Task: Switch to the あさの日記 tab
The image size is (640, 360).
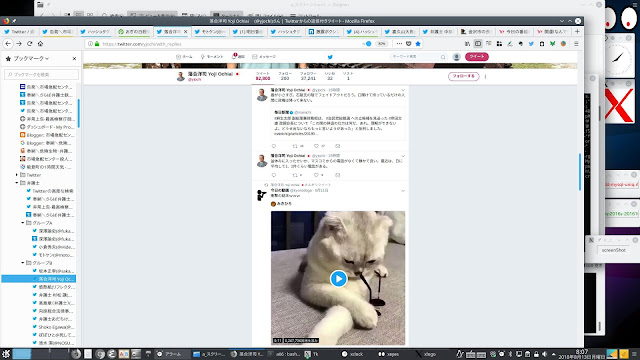Action: pyautogui.click(x=134, y=31)
